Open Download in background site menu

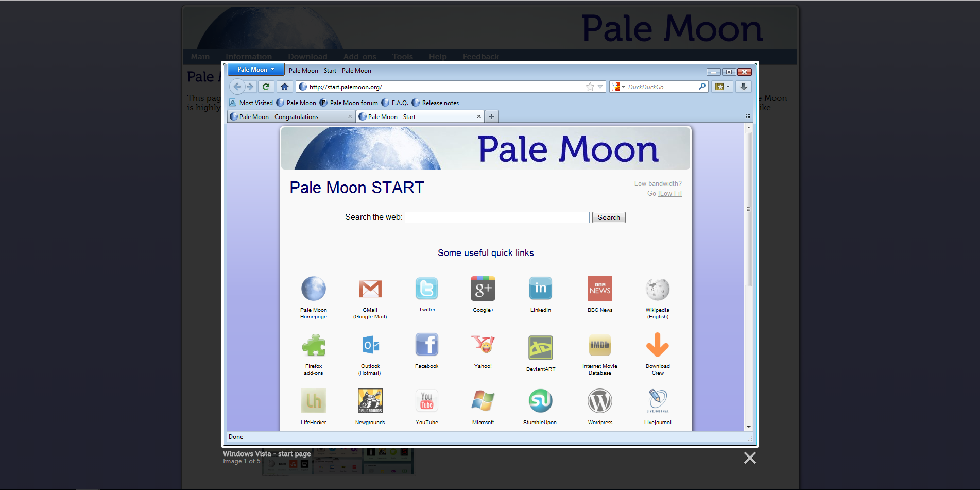coord(307,57)
